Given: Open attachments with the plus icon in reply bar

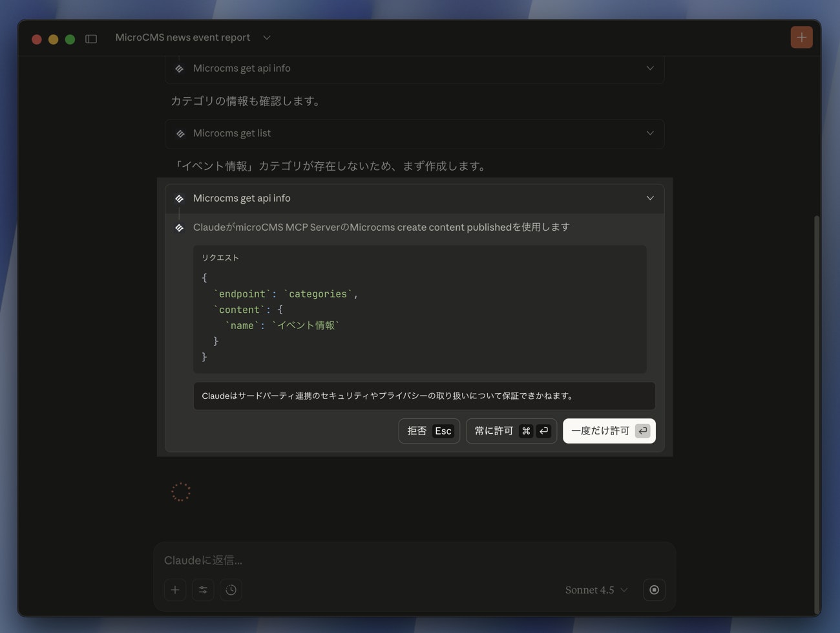Looking at the screenshot, I should coord(174,590).
